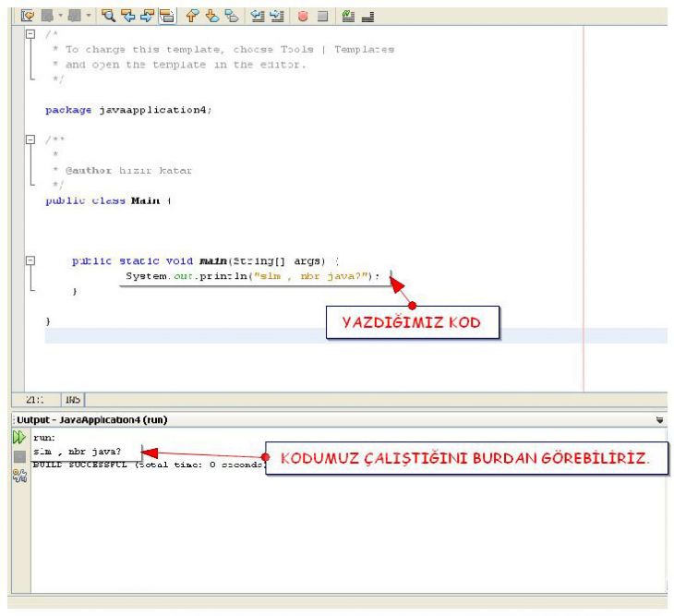The image size is (674, 616).
Task: Open the Forward history dropdown arrow
Action: click(x=89, y=16)
